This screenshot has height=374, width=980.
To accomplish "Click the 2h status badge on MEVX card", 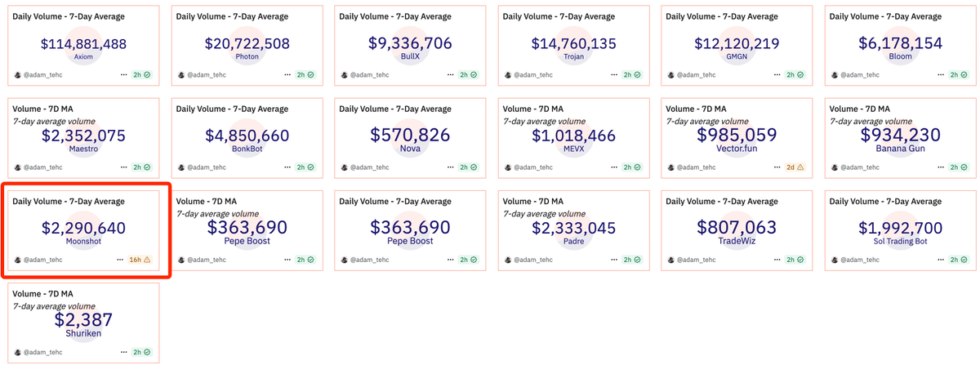I will click(x=631, y=167).
